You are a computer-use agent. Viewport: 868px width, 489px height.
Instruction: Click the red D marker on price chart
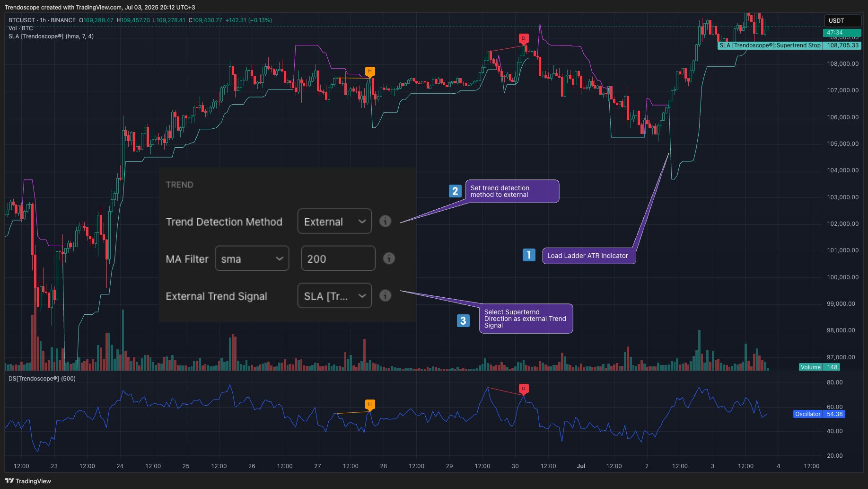click(523, 39)
